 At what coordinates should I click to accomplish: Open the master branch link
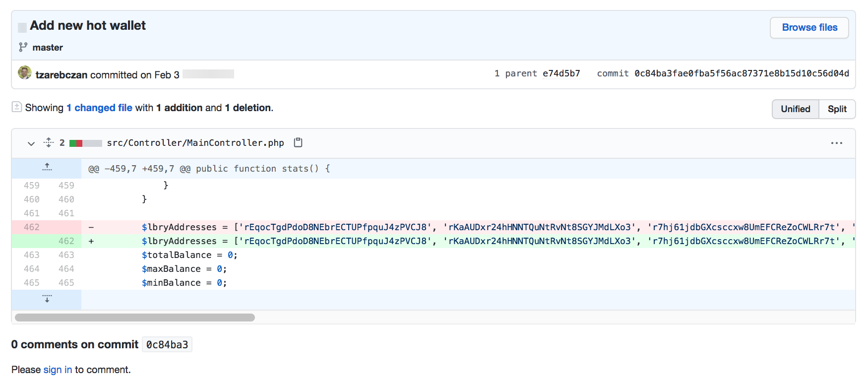48,48
